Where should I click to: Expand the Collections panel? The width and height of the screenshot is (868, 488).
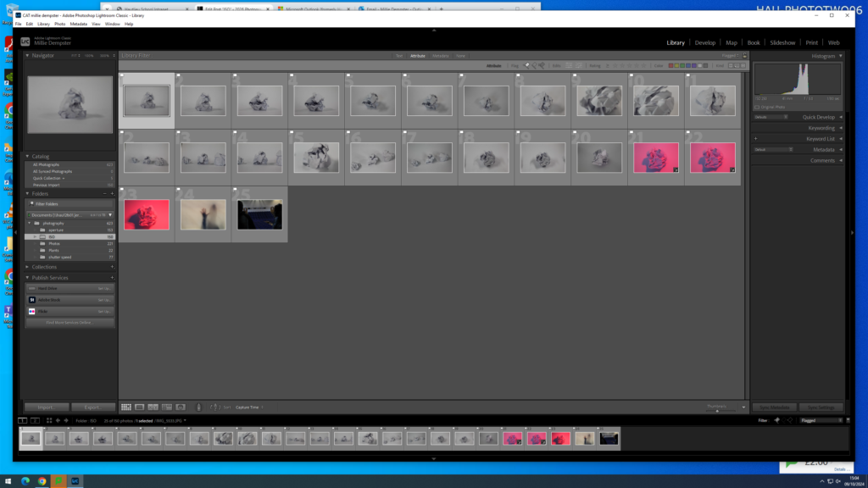pyautogui.click(x=27, y=267)
